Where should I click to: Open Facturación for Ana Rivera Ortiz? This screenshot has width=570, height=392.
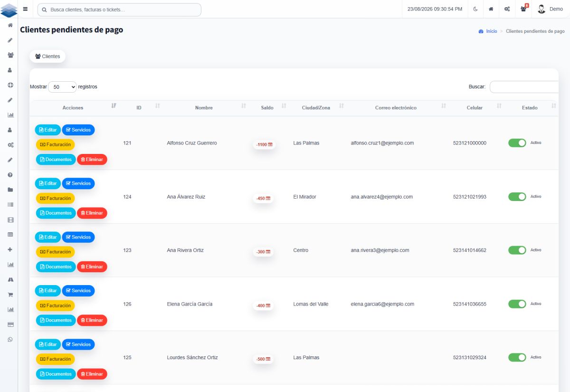point(56,252)
